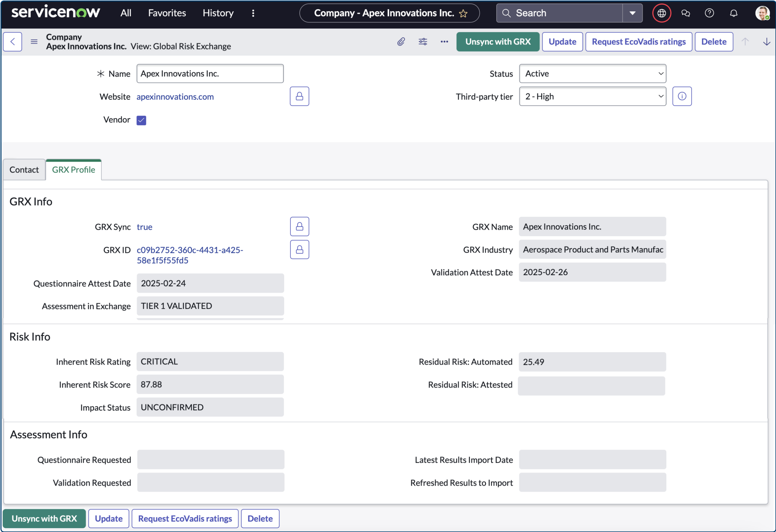Open the Status dropdown
Image resolution: width=776 pixels, height=532 pixels.
point(593,73)
